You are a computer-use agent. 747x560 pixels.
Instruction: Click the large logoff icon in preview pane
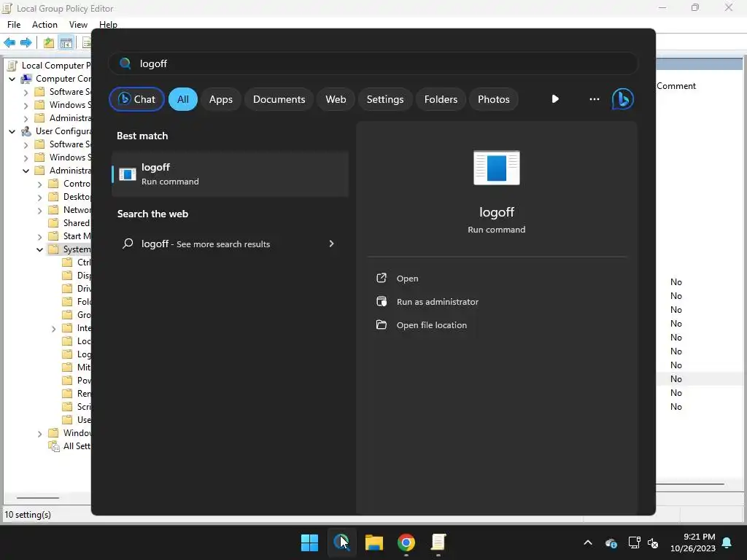496,168
